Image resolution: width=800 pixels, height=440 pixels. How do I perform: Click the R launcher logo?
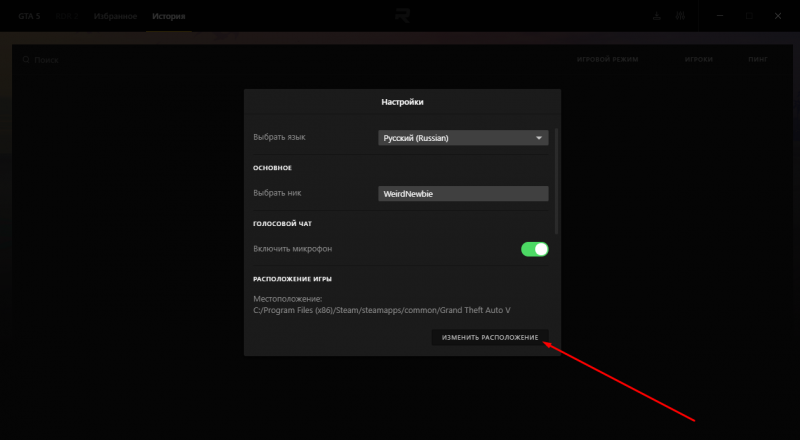tap(400, 17)
